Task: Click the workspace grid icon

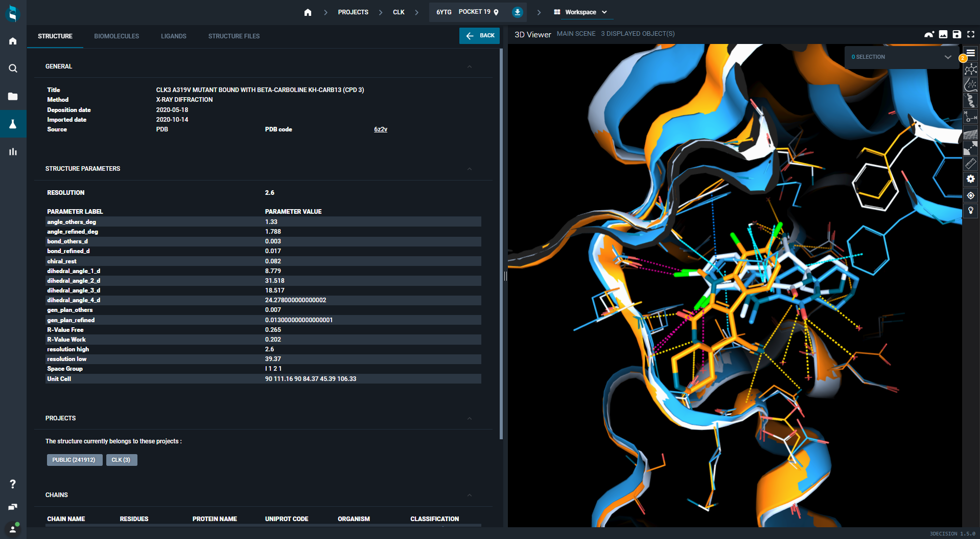Action: click(557, 12)
